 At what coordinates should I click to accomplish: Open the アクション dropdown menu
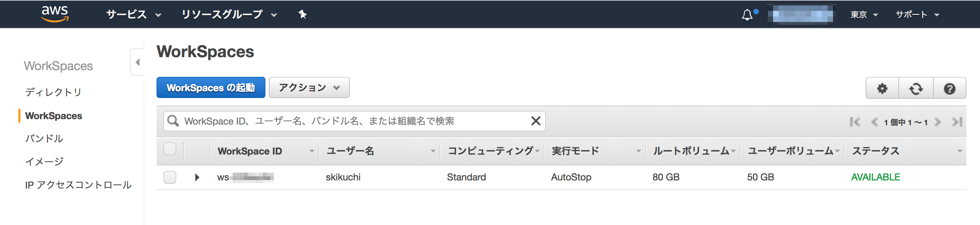coord(309,87)
